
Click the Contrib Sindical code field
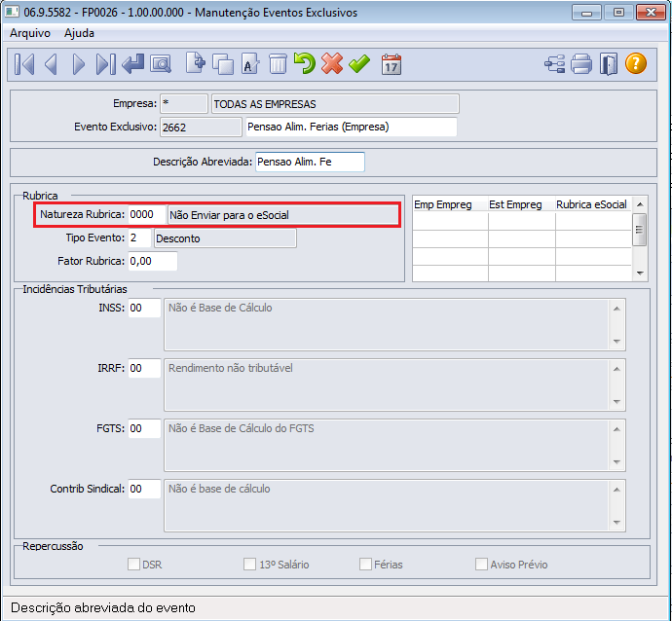coord(144,489)
